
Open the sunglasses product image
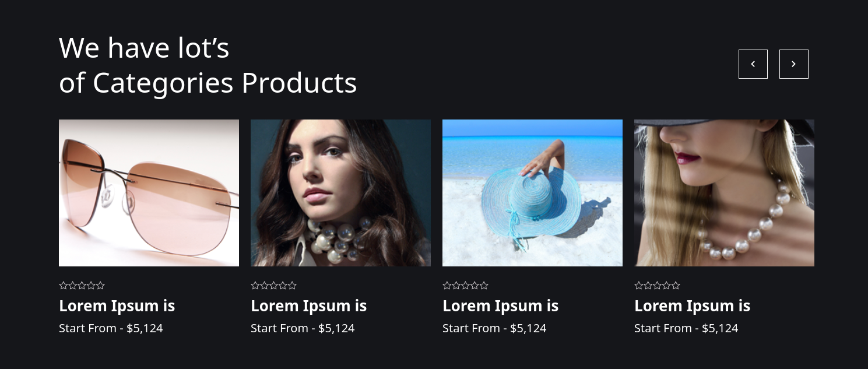tap(149, 193)
